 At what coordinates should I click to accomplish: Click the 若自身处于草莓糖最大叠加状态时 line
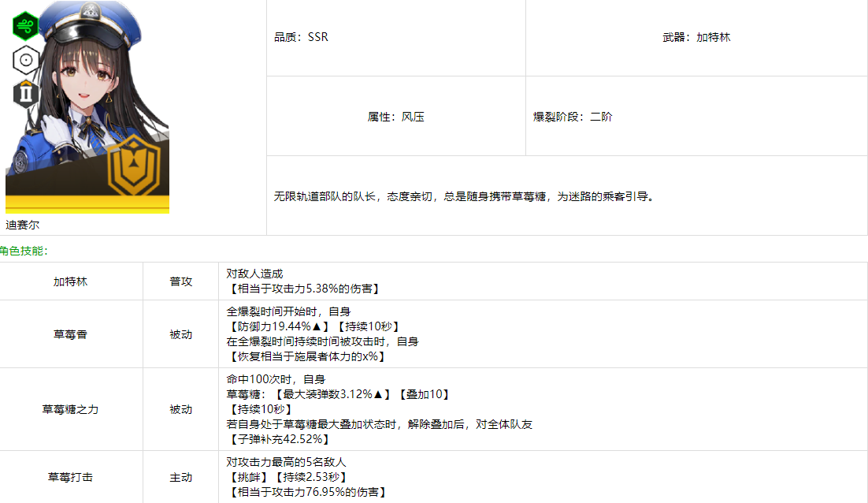pos(379,424)
